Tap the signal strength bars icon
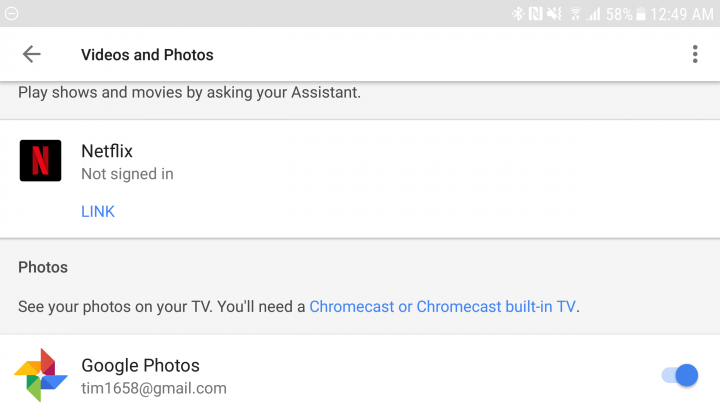This screenshot has height=405, width=720. tap(594, 14)
